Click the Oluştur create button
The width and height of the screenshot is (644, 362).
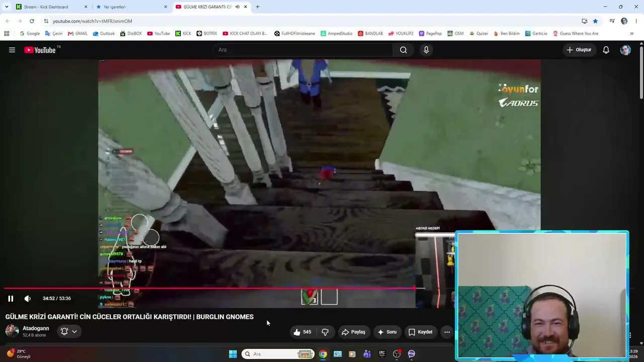tap(579, 50)
